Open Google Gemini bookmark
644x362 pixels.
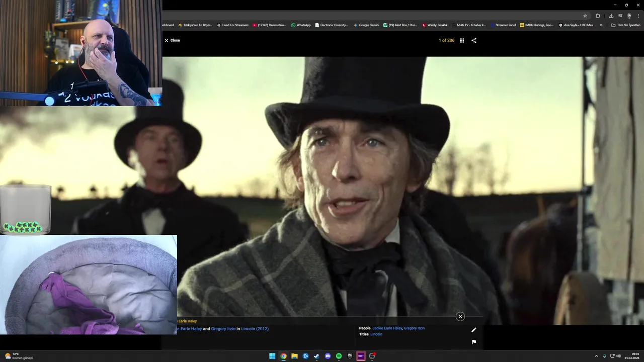click(366, 25)
